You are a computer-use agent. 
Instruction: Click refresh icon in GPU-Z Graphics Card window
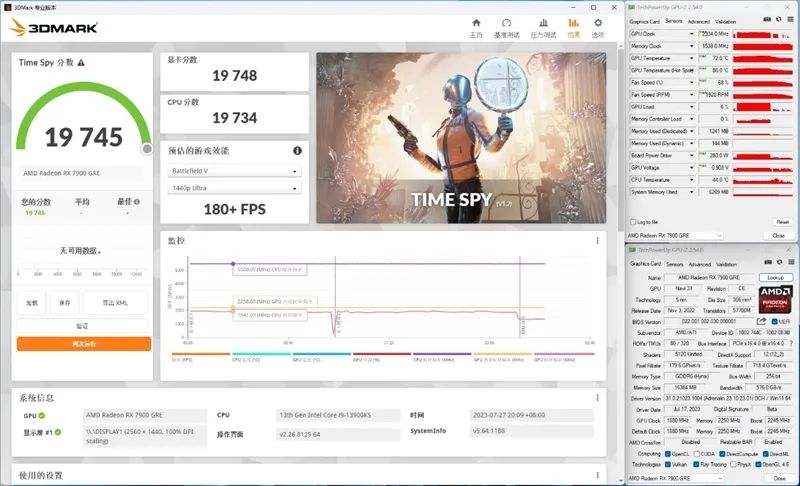click(780, 262)
